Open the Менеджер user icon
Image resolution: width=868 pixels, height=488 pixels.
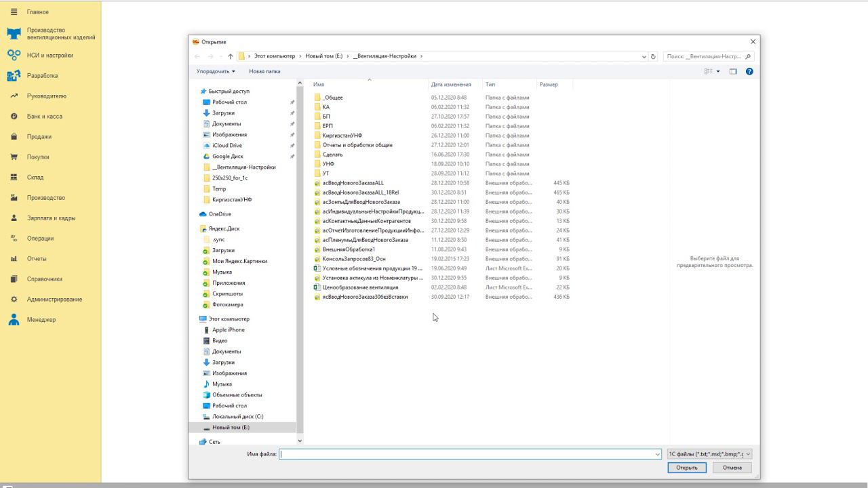click(14, 320)
